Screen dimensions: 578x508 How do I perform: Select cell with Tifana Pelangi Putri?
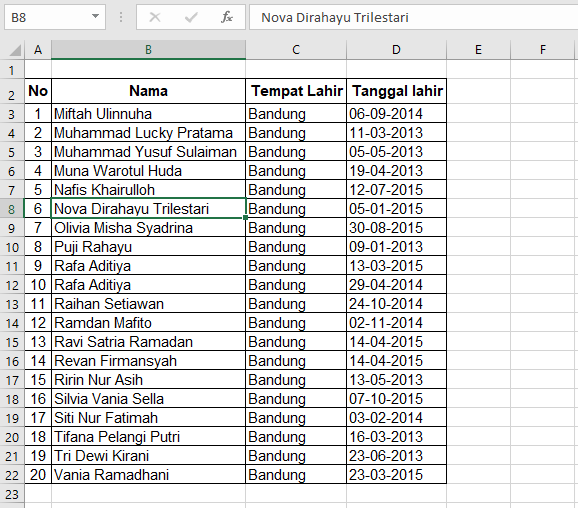click(x=148, y=436)
